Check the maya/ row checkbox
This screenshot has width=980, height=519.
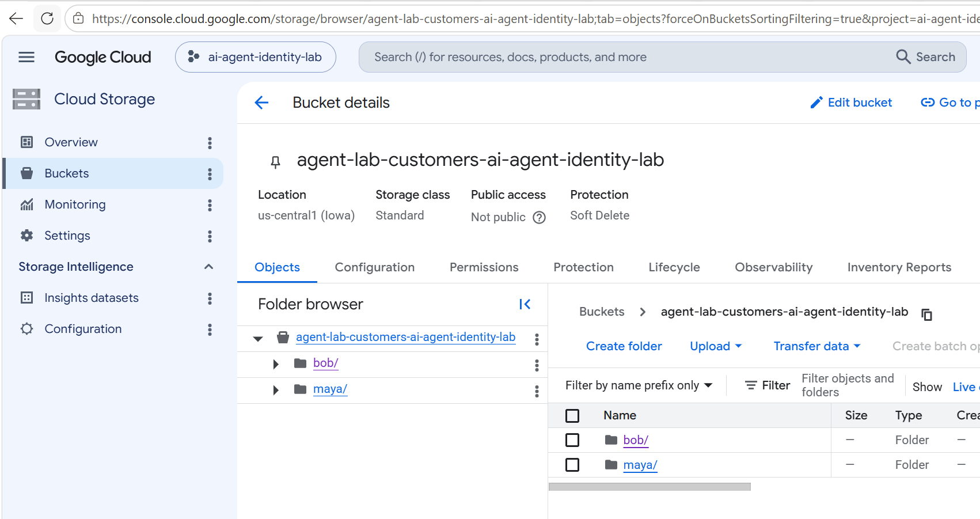[572, 465]
